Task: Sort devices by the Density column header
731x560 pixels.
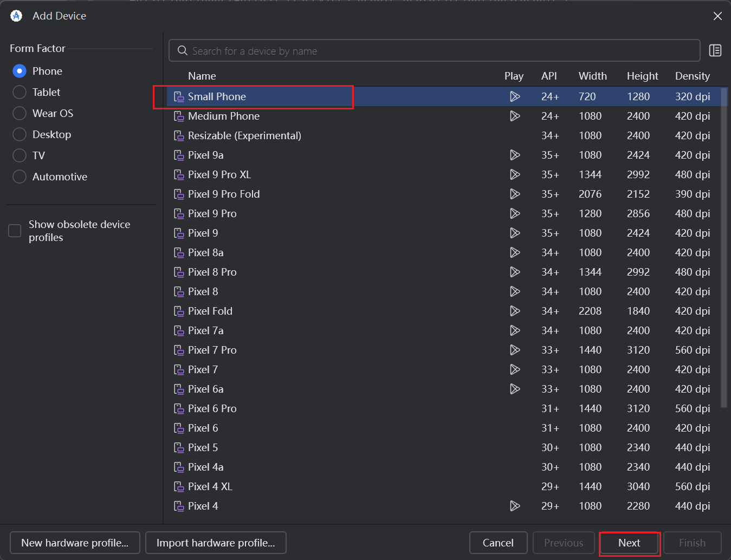Action: pyautogui.click(x=693, y=76)
